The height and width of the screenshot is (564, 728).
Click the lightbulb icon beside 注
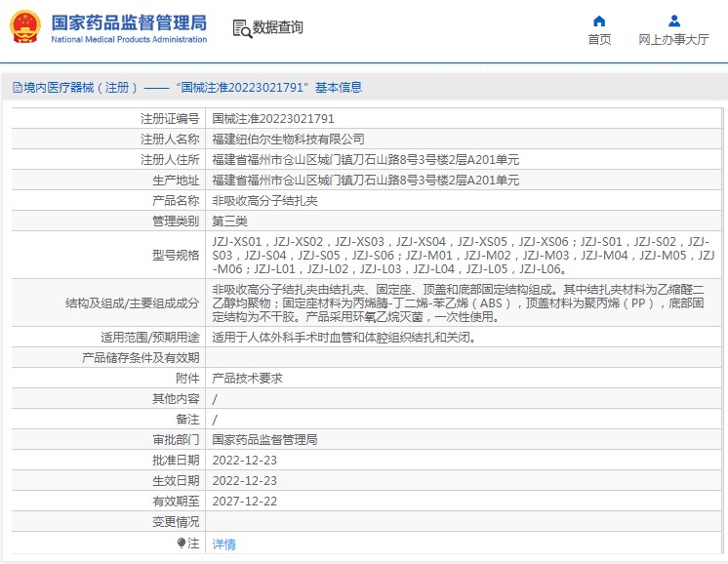click(x=182, y=543)
